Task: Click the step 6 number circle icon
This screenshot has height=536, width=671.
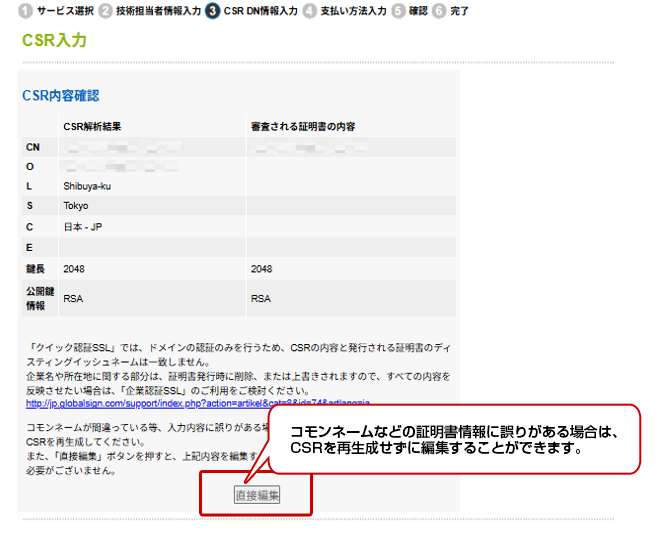Action: tap(439, 11)
